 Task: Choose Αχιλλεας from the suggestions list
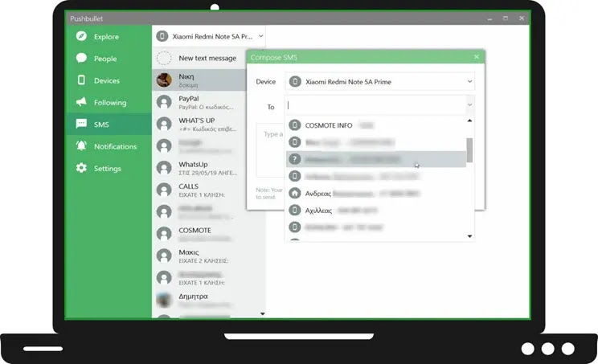coord(376,211)
